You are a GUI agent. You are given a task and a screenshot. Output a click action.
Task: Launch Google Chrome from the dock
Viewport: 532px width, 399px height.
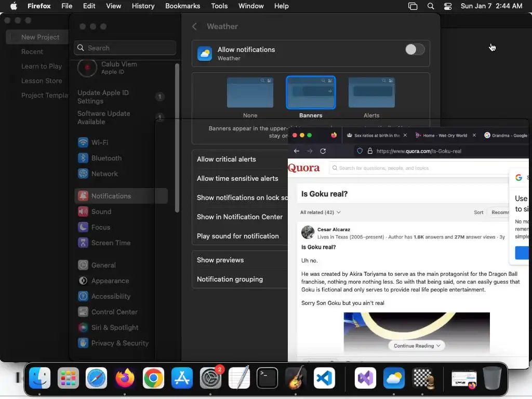coord(153,378)
